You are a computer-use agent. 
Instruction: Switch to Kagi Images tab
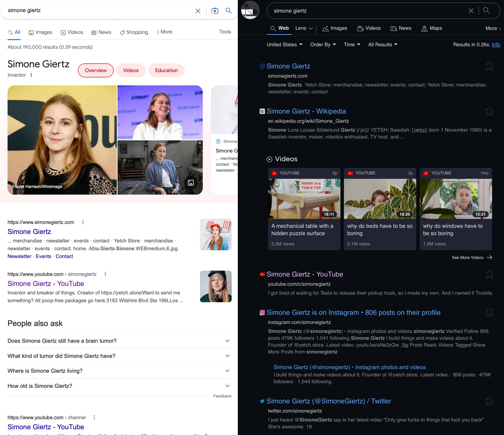point(335,28)
